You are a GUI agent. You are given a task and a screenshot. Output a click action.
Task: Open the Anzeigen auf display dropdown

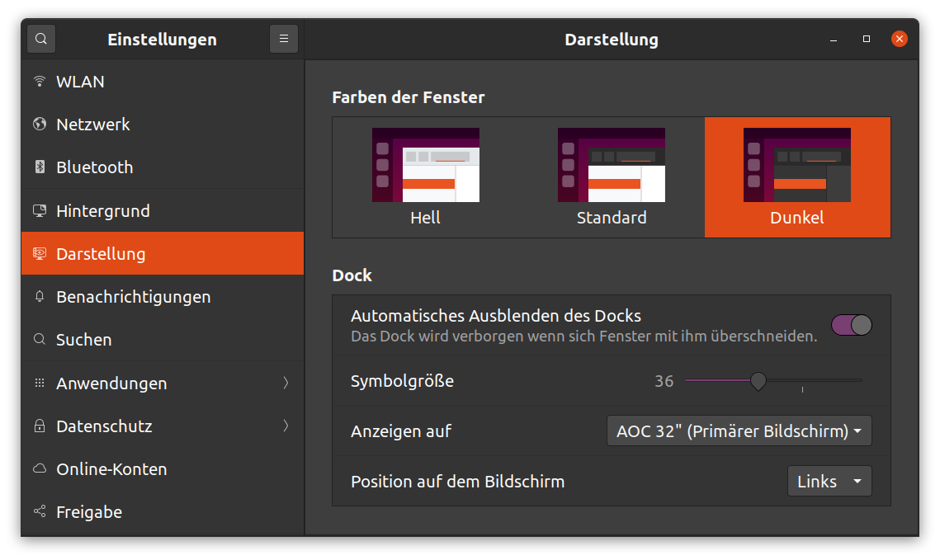[x=739, y=430]
